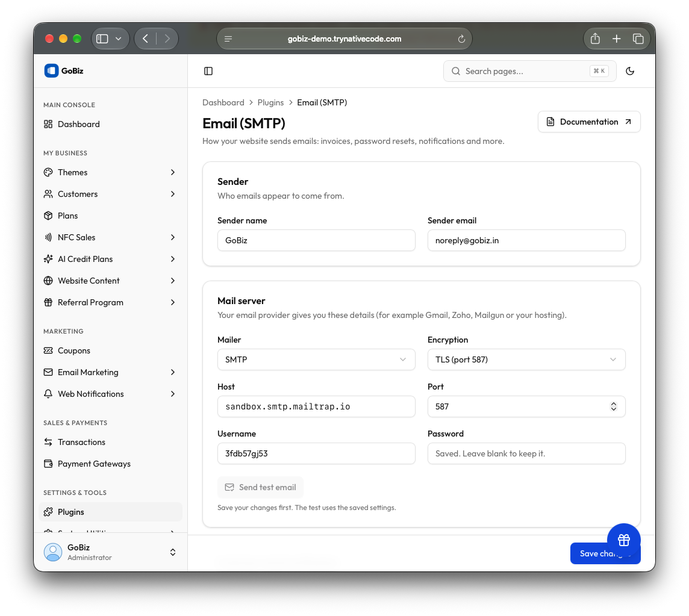
Task: Open Coupons in the sidebar
Action: [x=111, y=350]
